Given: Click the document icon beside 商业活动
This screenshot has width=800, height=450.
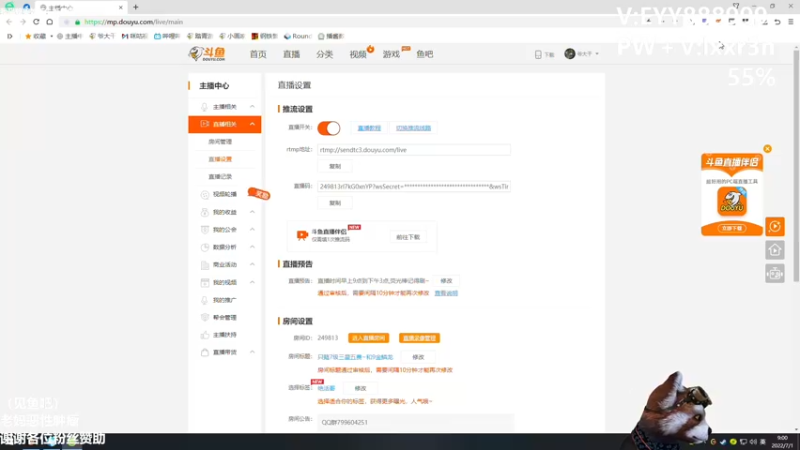Looking at the screenshot, I should [205, 265].
